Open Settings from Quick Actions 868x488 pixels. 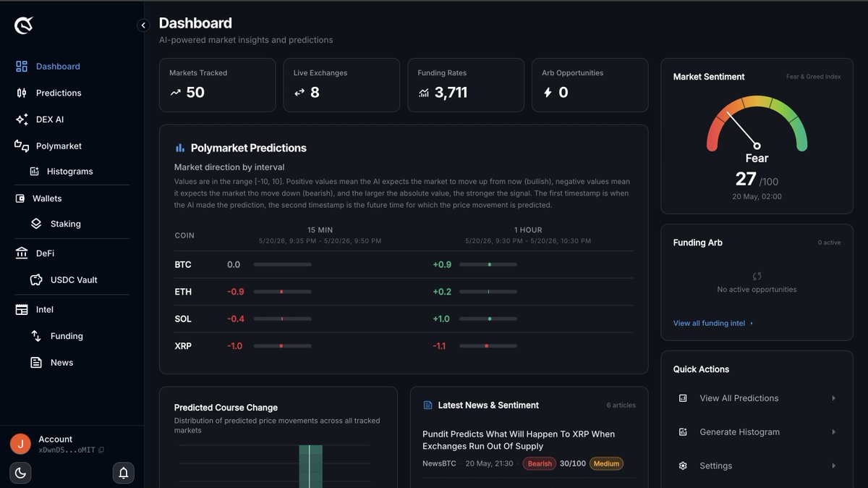coord(757,466)
